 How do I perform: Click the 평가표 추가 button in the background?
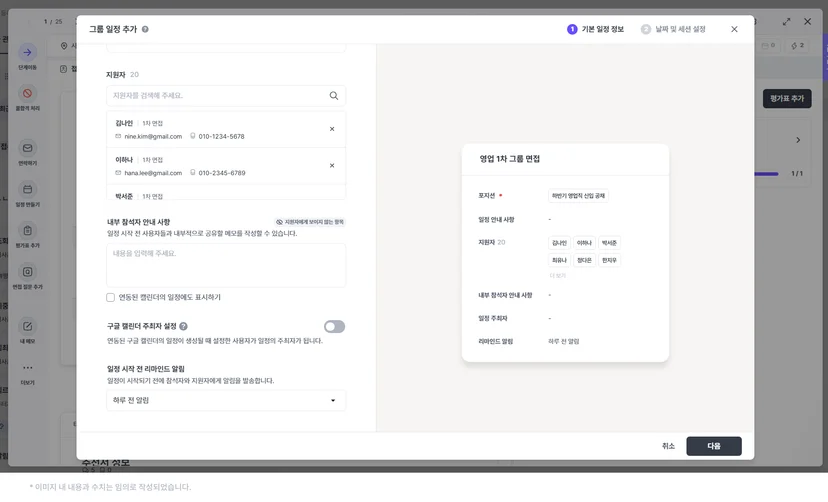pos(787,99)
